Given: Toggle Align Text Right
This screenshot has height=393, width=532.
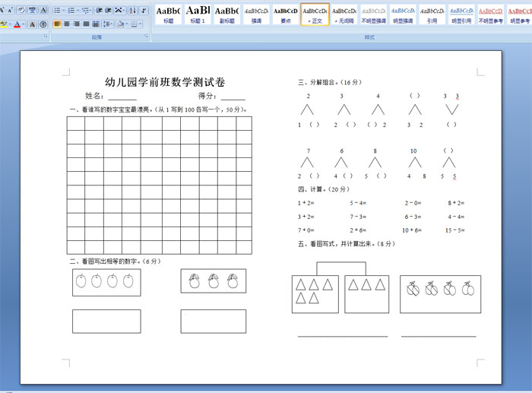Looking at the screenshot, I should 76,24.
